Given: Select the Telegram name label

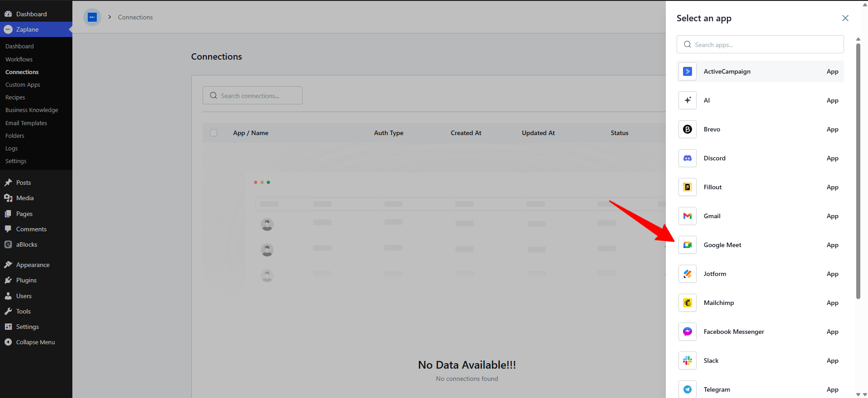Looking at the screenshot, I should coord(717,389).
